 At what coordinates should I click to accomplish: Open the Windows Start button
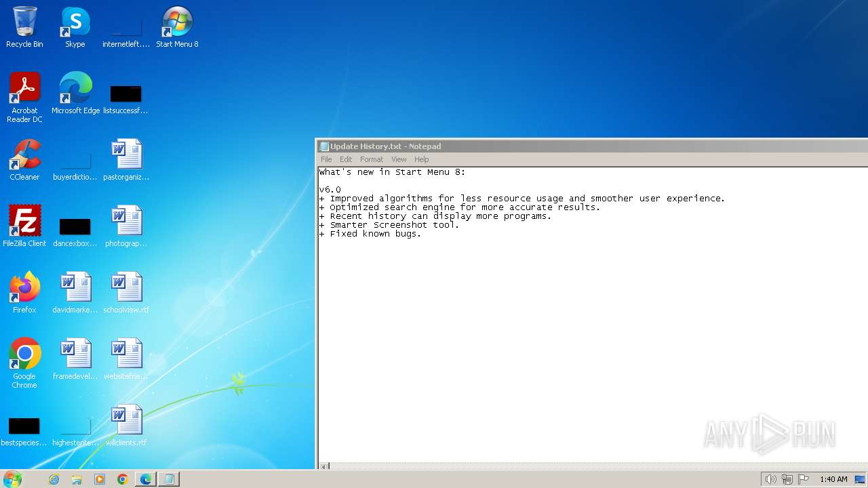click(12, 479)
